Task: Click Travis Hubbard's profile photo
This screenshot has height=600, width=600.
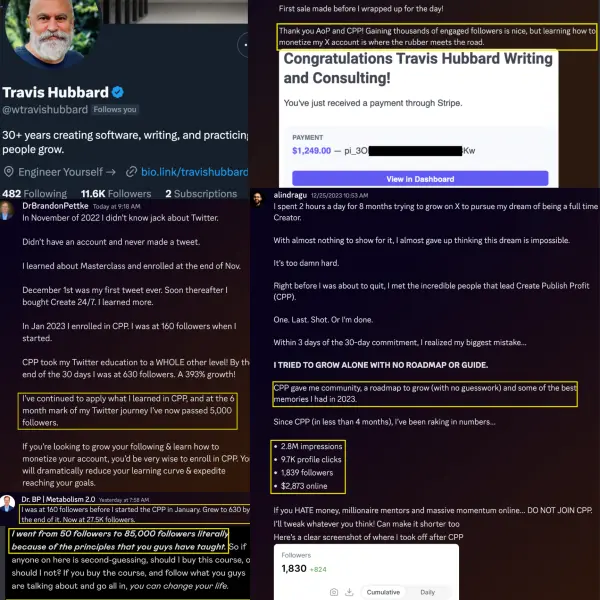Action: point(51,31)
